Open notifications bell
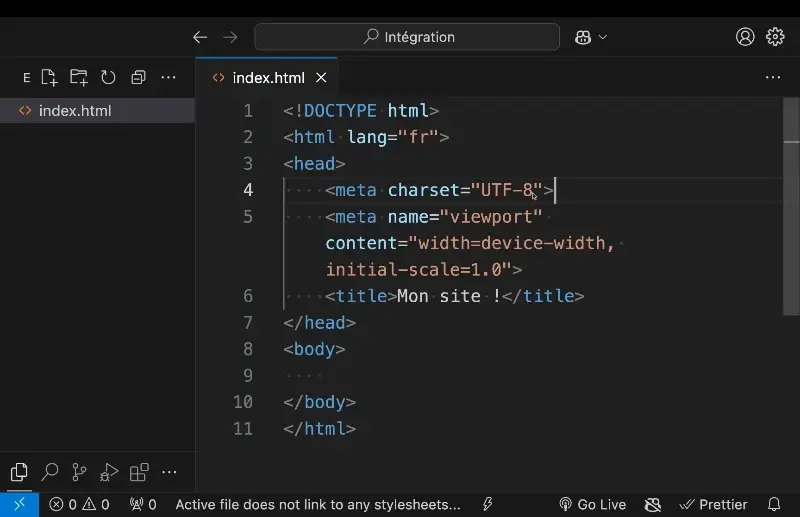This screenshot has width=800, height=517. [774, 505]
